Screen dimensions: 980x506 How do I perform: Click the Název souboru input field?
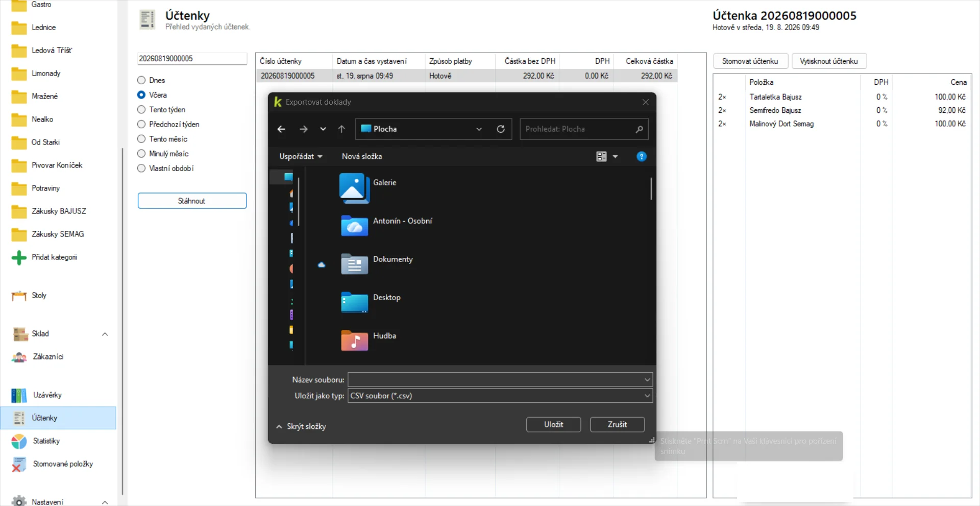pos(500,380)
